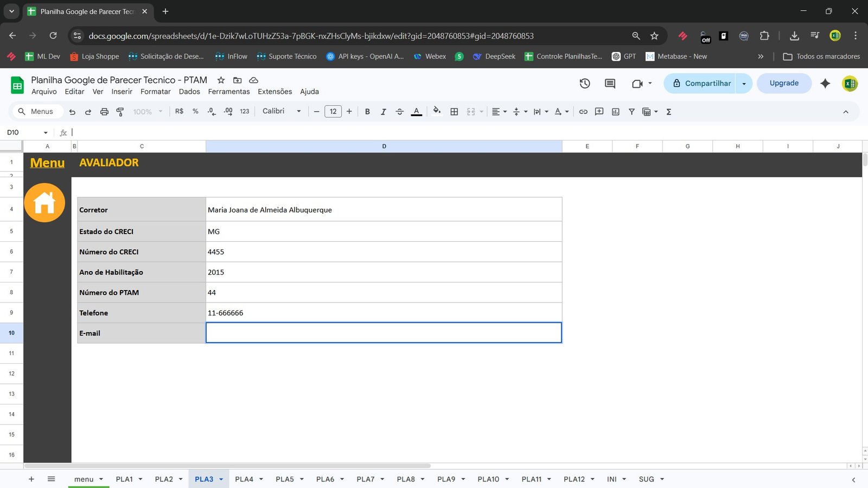Image resolution: width=868 pixels, height=488 pixels.
Task: Click the Compartilhar button
Action: tap(703, 83)
